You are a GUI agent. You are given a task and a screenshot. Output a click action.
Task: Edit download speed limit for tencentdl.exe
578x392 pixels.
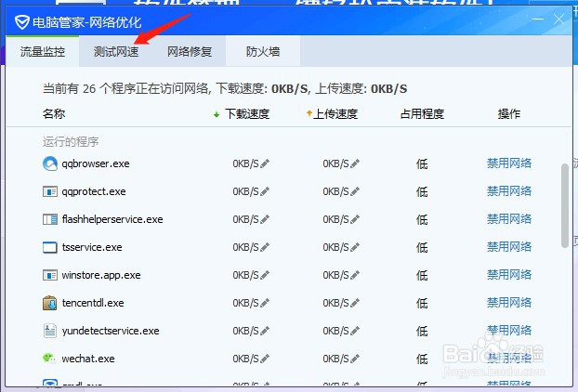[265, 303]
